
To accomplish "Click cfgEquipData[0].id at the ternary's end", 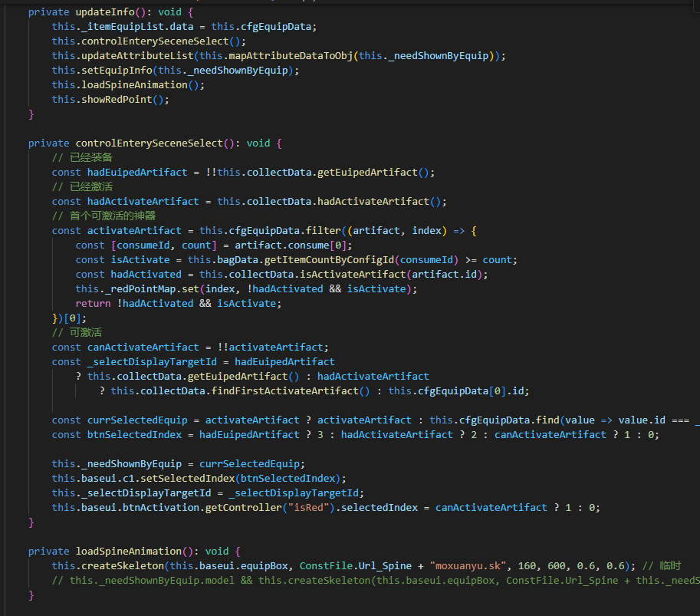I will coord(471,391).
